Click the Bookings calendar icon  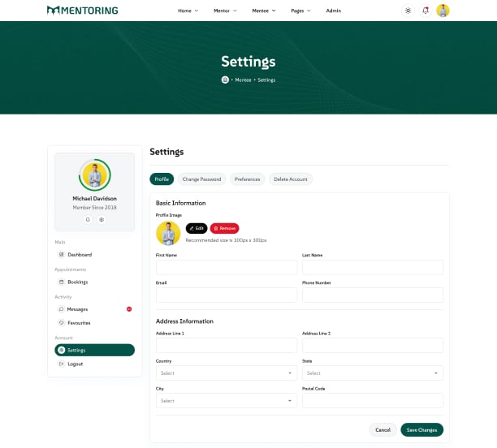coord(61,282)
